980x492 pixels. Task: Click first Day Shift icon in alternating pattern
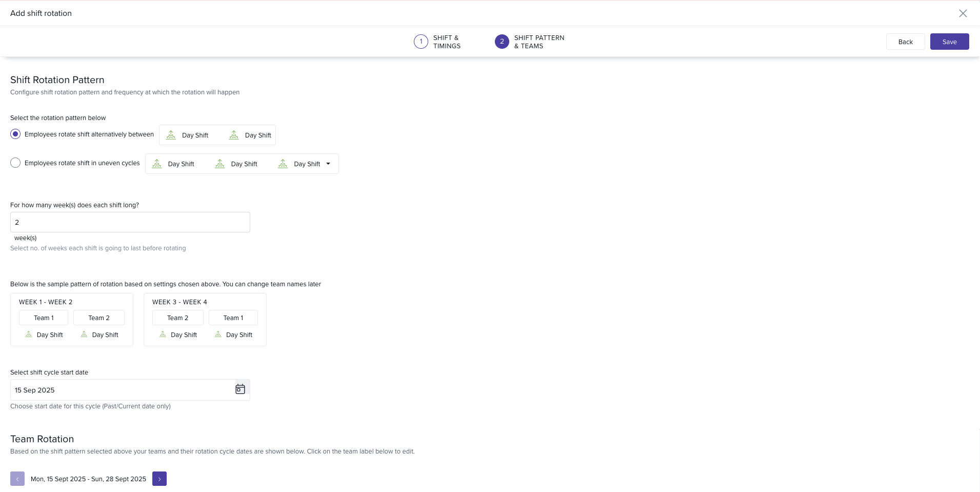point(171,135)
